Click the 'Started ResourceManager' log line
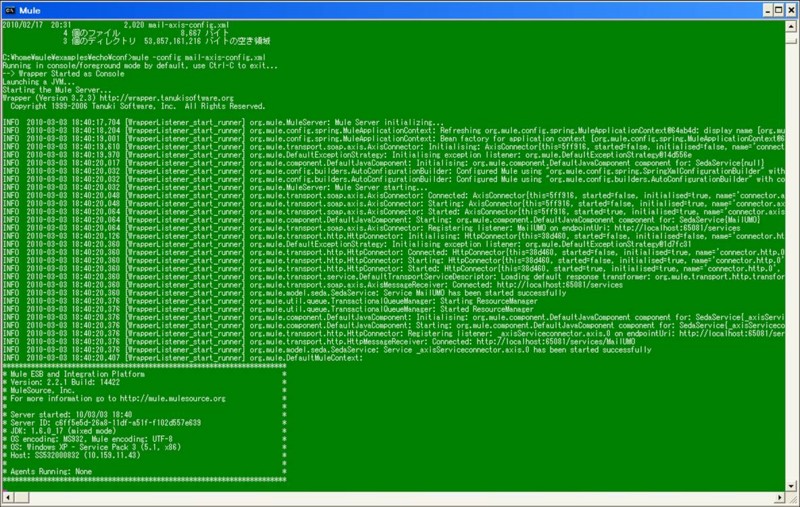800x507 pixels. tap(268, 309)
